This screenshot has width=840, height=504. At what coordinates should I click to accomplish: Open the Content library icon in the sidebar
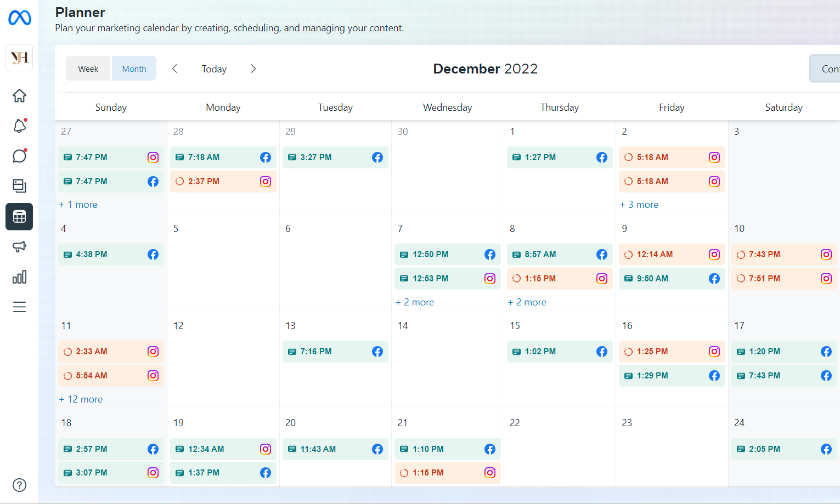[19, 186]
